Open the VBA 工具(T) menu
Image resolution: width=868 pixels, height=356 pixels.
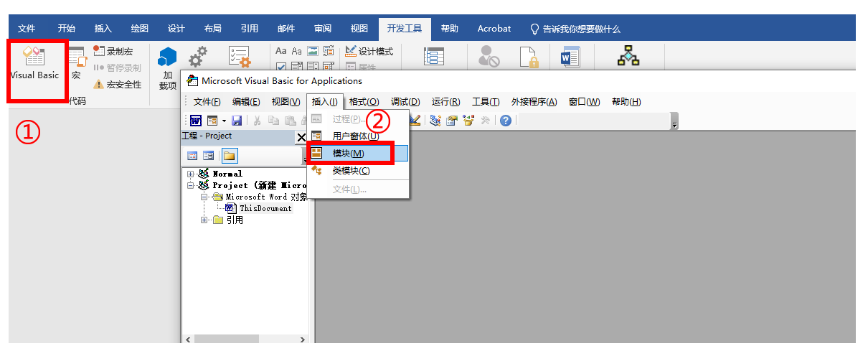[x=486, y=102]
